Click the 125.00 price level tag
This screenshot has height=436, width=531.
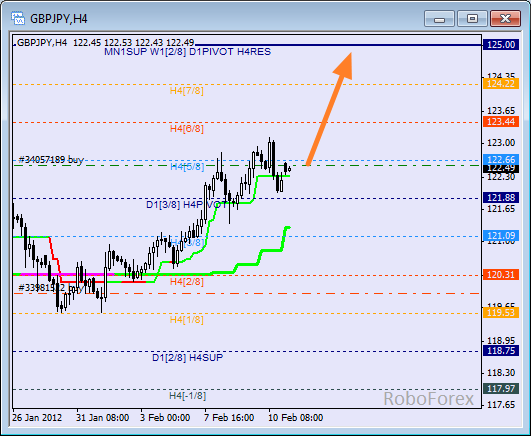pyautogui.click(x=501, y=45)
